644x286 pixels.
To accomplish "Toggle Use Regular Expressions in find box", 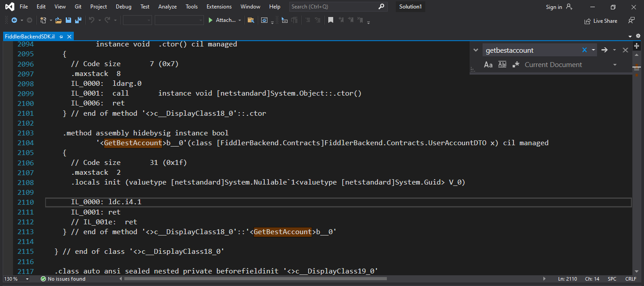I will pos(516,65).
